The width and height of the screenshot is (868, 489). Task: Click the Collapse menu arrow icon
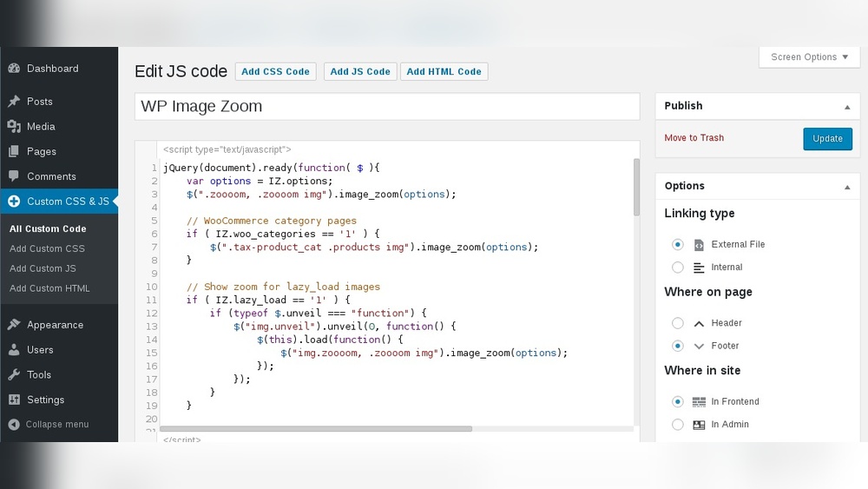(14, 424)
